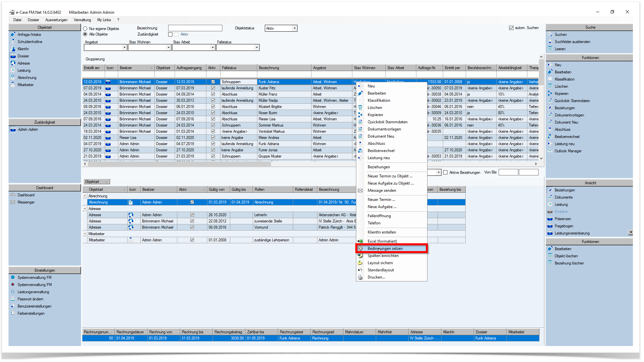This screenshot has width=644, height=362.
Task: Toggle Aktiv checkbox in Kuster Fritz row
Action: [213, 88]
